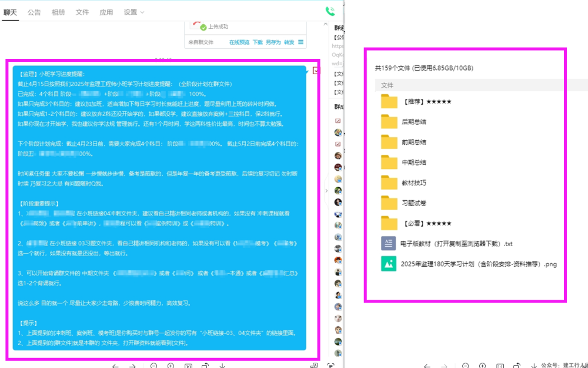
Task: Set left viewer to 1:1 actual size
Action: click(188, 366)
